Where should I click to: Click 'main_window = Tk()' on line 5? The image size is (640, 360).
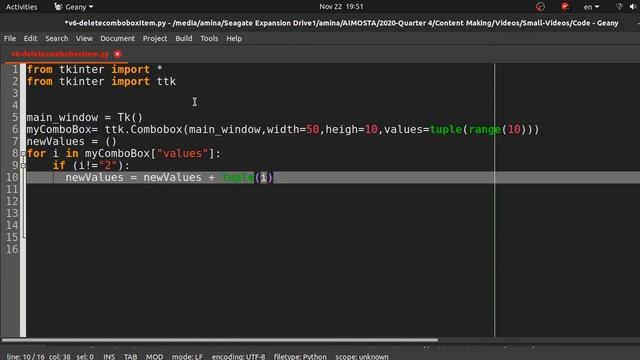[x=85, y=118]
